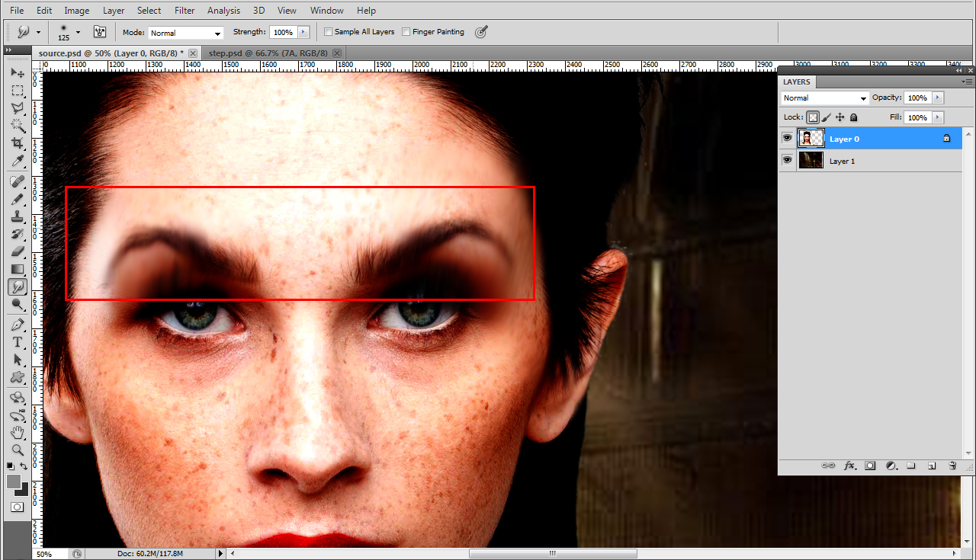Viewport: 976px width, 560px height.
Task: Toggle lock all
Action: tap(853, 117)
